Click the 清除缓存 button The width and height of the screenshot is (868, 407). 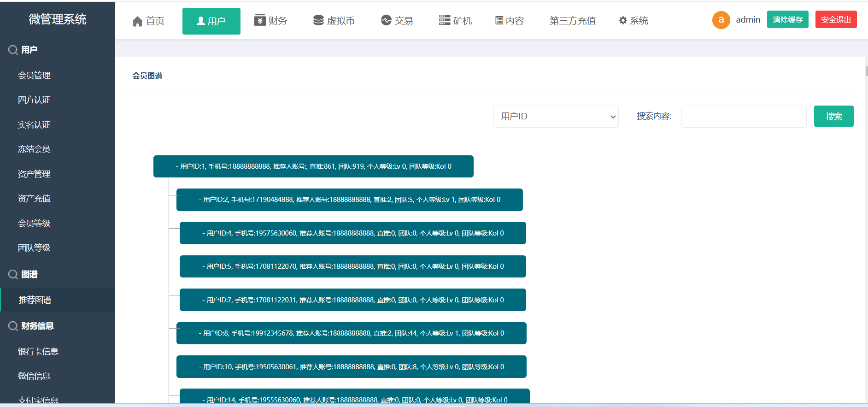(x=787, y=20)
